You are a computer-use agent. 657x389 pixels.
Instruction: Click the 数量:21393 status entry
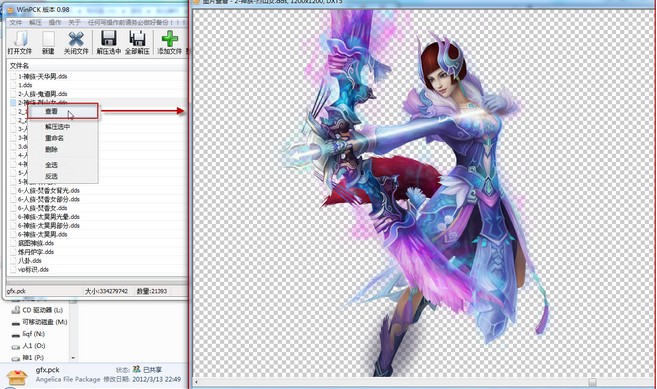point(152,291)
